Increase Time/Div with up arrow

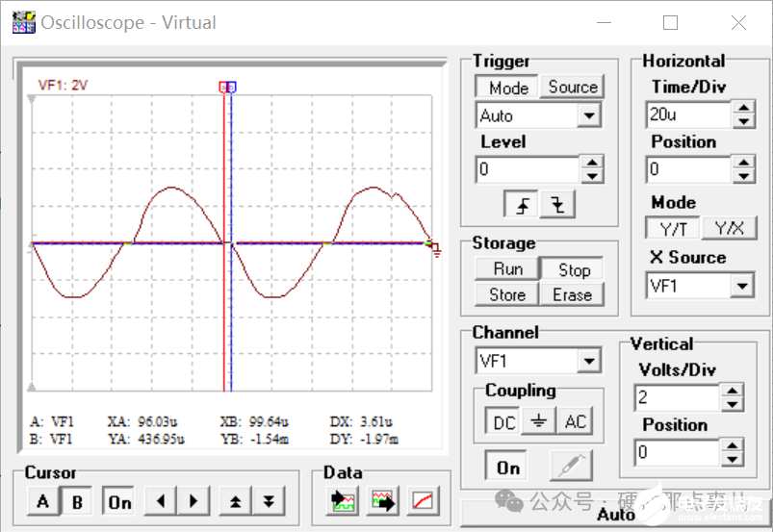click(x=744, y=108)
